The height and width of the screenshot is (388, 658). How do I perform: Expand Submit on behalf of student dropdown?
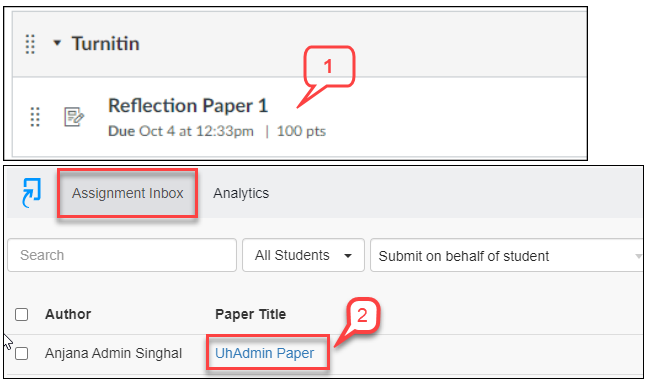click(x=507, y=255)
